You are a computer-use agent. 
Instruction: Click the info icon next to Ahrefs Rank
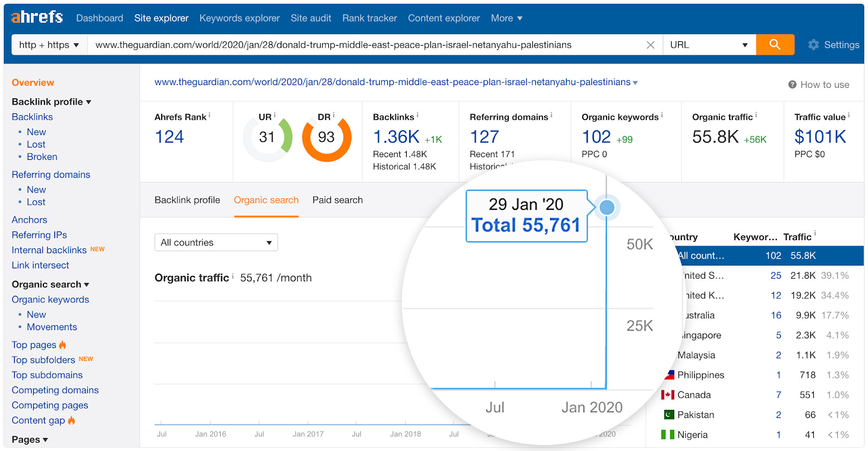pos(209,115)
